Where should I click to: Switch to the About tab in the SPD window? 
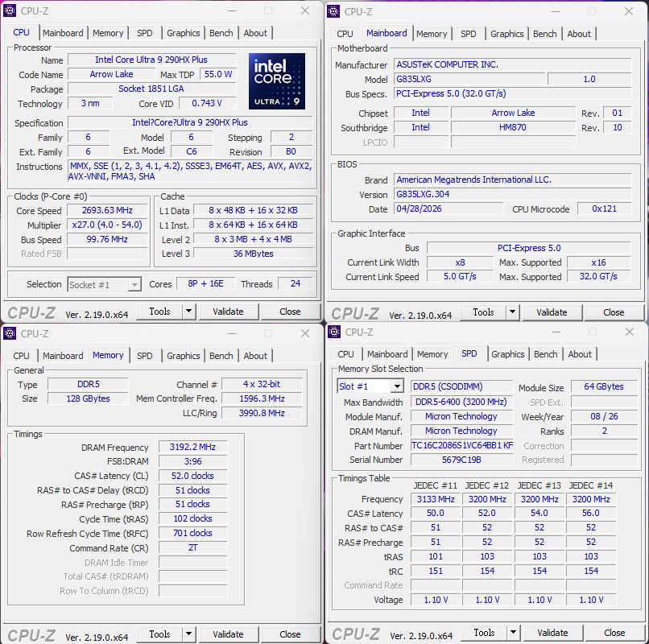coord(580,354)
